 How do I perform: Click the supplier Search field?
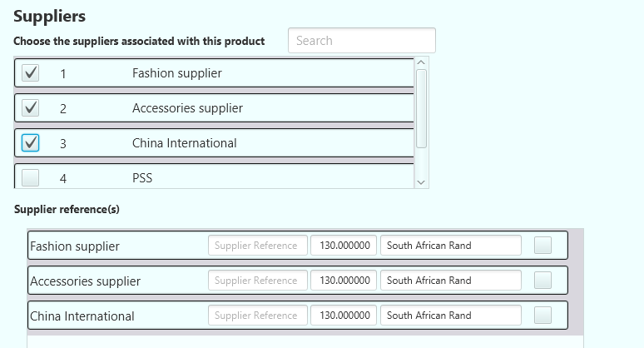pos(362,41)
